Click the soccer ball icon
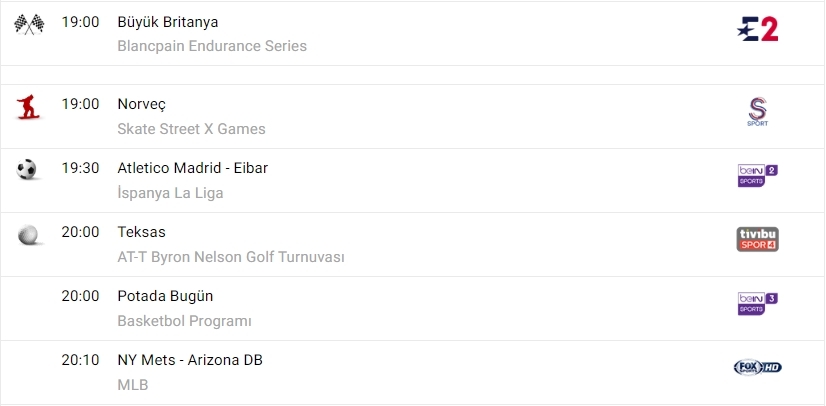The height and width of the screenshot is (406, 826). point(27,170)
